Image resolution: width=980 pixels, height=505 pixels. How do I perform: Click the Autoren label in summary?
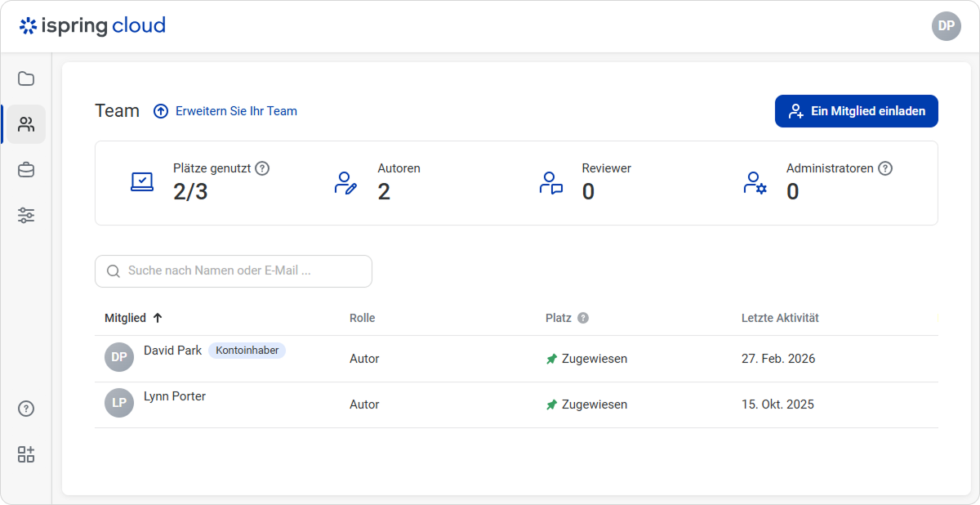(x=399, y=168)
